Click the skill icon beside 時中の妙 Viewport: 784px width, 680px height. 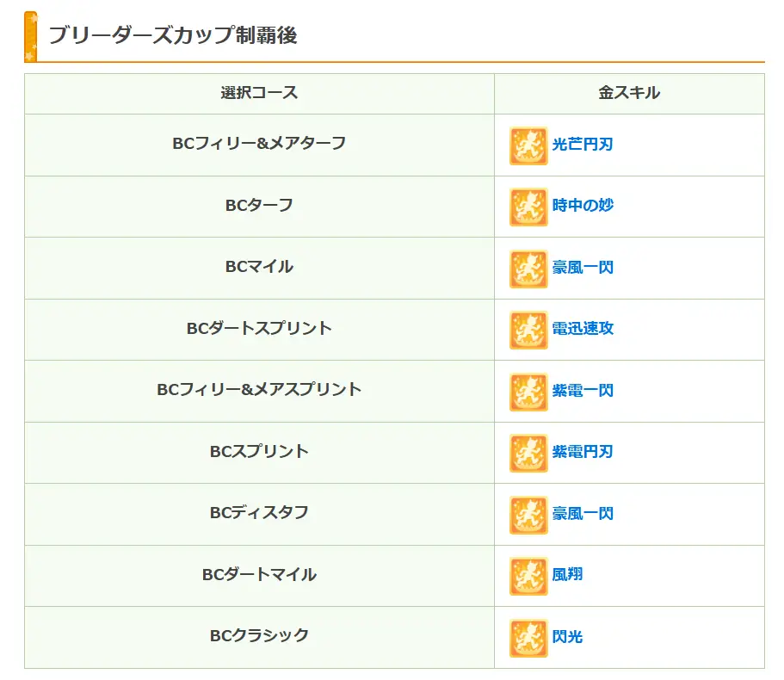(x=528, y=207)
